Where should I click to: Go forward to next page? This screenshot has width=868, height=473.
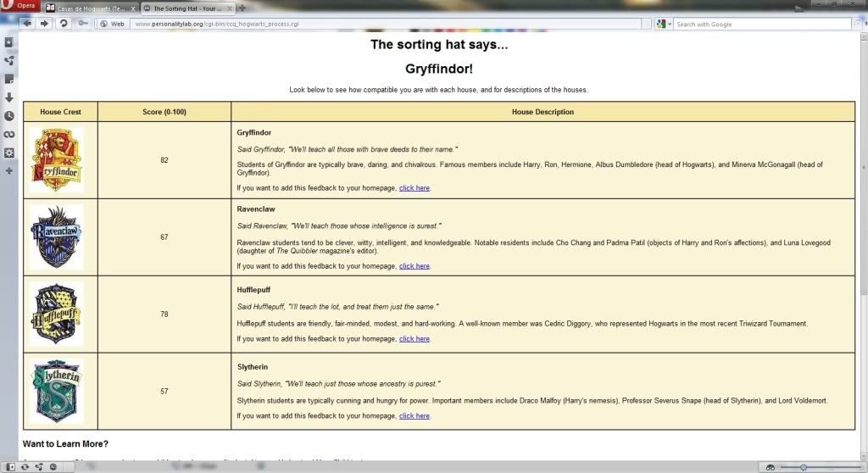[x=45, y=23]
